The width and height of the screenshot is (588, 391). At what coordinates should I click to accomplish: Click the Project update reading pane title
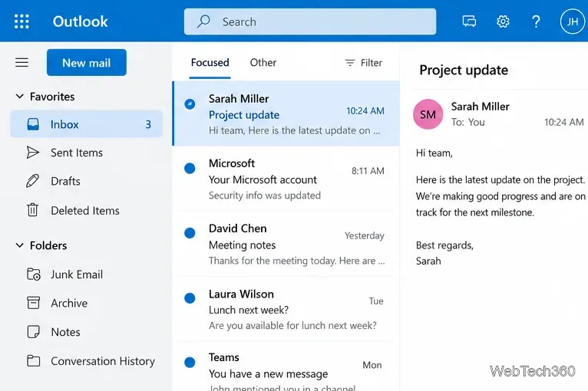[x=464, y=70]
